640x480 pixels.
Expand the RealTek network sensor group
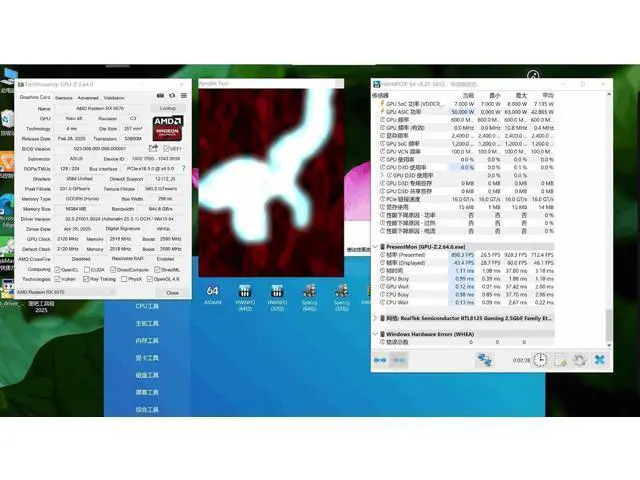(375, 318)
